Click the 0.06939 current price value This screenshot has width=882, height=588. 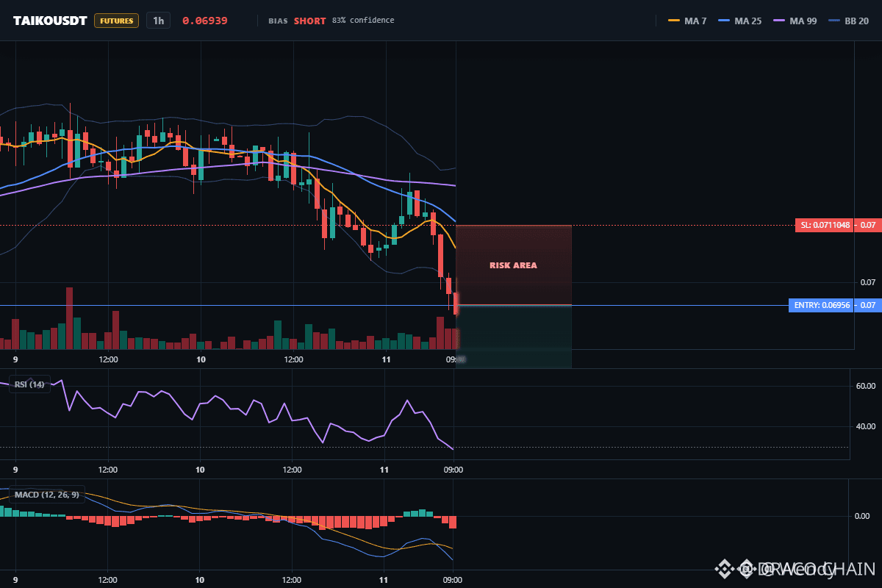pos(205,21)
